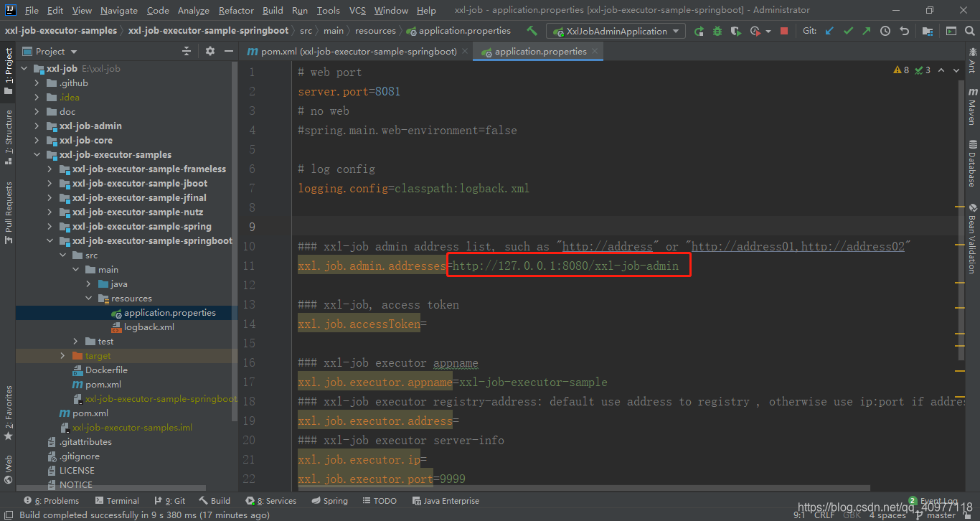Open the Terminal tool window
Image resolution: width=980 pixels, height=521 pixels.
pyautogui.click(x=116, y=500)
